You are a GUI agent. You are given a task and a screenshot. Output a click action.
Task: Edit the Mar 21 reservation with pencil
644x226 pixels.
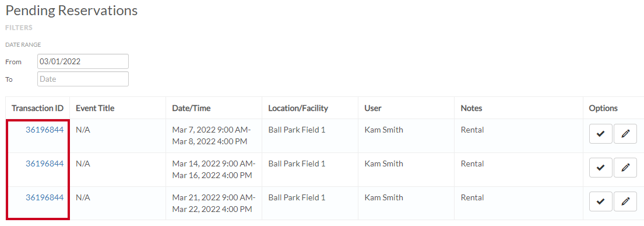point(625,201)
